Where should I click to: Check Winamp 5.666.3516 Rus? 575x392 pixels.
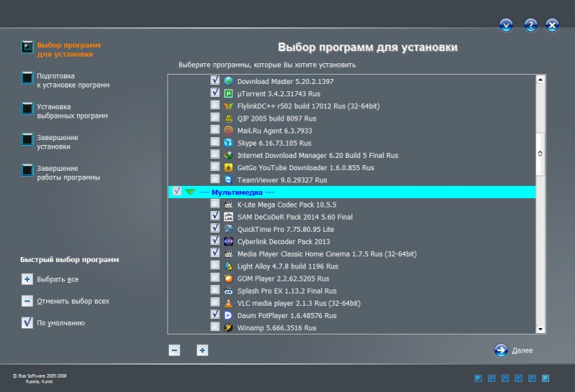215,327
